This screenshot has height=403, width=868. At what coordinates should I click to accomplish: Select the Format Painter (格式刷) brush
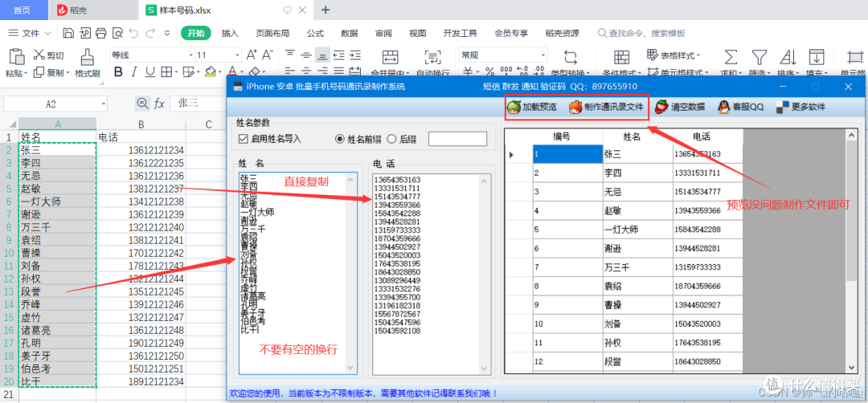click(87, 63)
